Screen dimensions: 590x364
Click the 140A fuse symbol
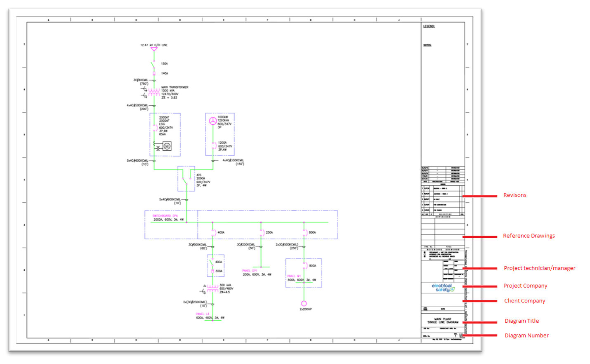click(154, 73)
